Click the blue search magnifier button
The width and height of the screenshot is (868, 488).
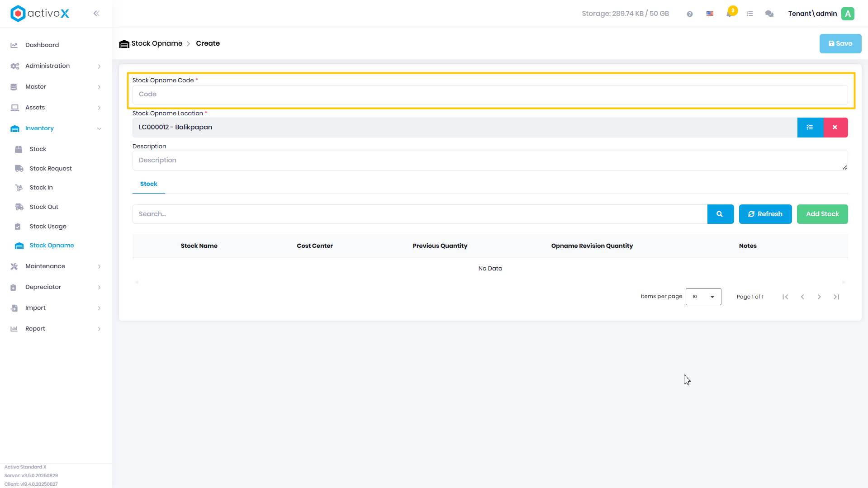[720, 214]
